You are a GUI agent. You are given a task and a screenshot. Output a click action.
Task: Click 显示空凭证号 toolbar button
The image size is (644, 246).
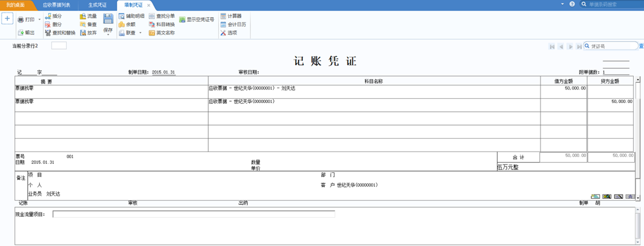coord(197,20)
